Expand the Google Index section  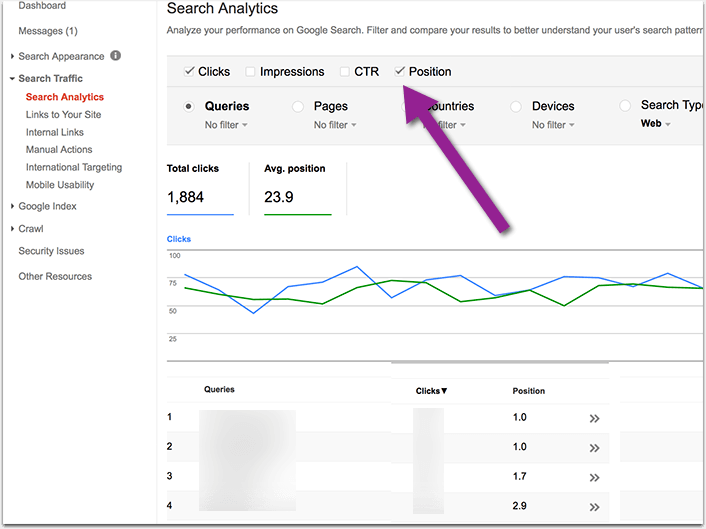47,206
